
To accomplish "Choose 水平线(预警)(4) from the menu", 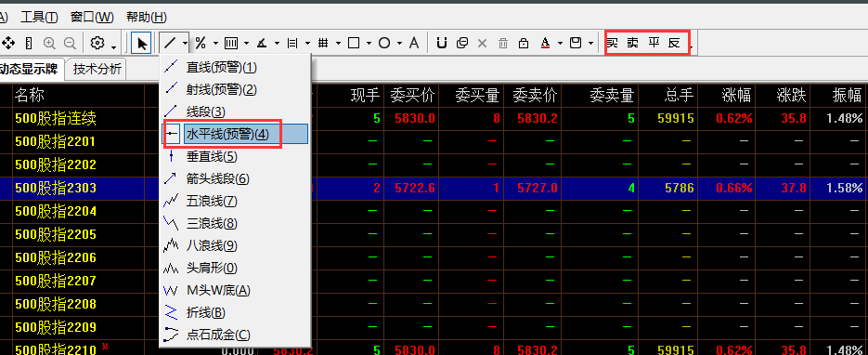I will tap(235, 134).
